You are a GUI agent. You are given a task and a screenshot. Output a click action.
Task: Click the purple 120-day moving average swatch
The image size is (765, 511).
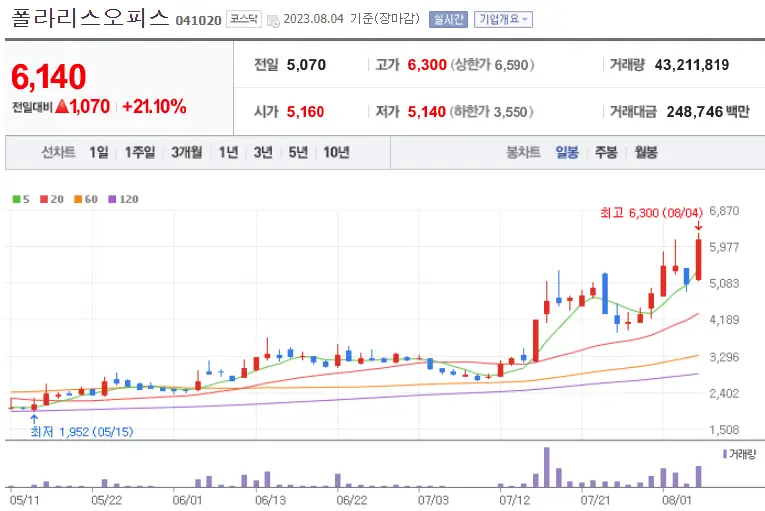tap(112, 199)
